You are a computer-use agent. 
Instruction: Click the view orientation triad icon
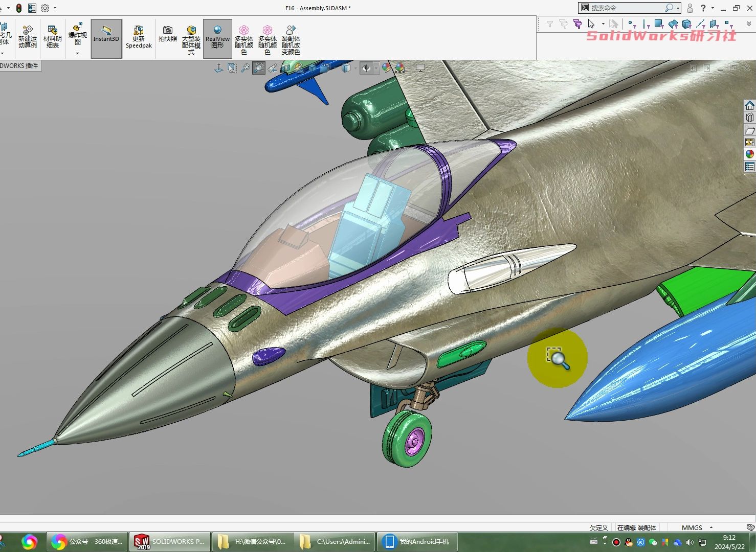coord(218,68)
